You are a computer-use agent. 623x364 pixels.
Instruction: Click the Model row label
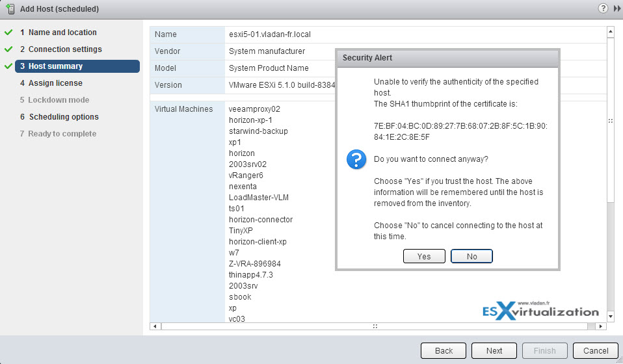(165, 68)
